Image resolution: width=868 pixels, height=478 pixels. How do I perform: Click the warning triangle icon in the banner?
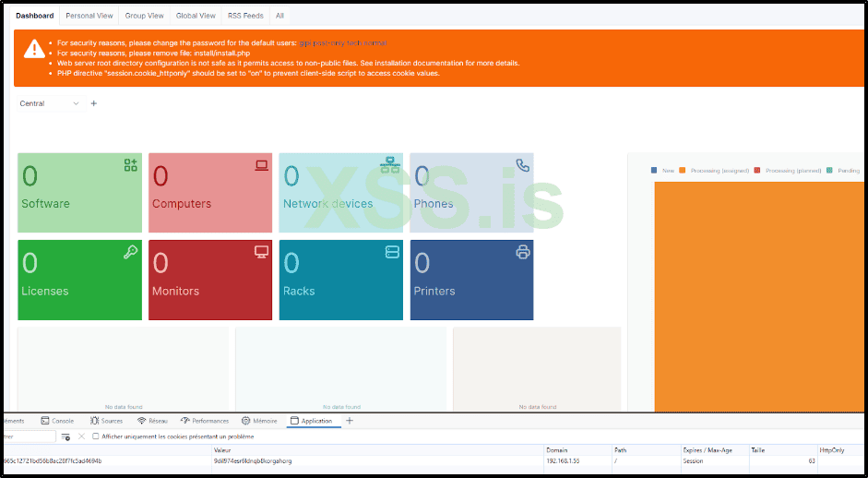pyautogui.click(x=34, y=49)
